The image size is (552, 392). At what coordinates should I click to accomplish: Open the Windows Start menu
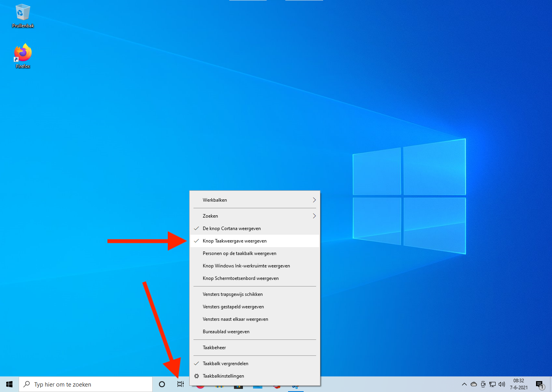tap(9, 384)
